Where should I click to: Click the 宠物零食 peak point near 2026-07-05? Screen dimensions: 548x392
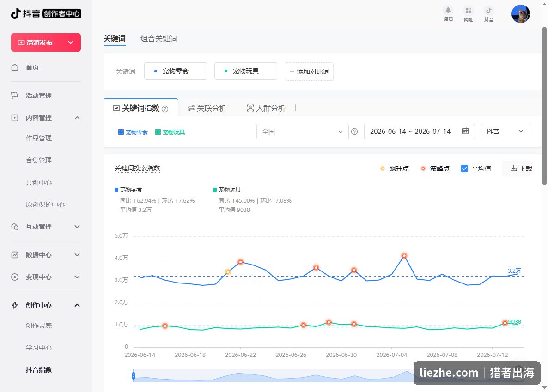(404, 256)
